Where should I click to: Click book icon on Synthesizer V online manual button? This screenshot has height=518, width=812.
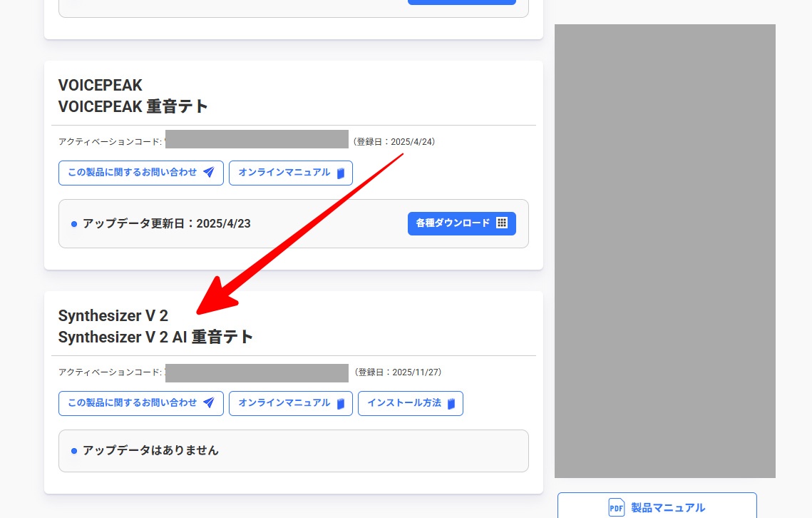(341, 403)
